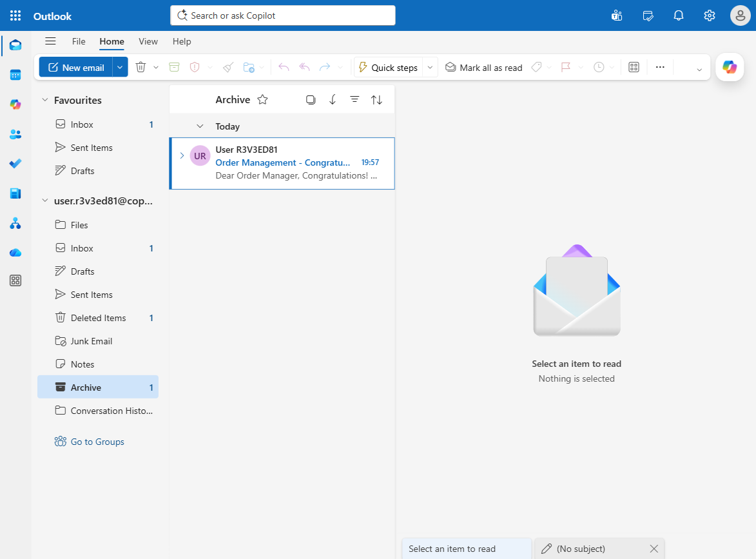Open Delete options dropdown arrow
This screenshot has width=756, height=559.
156,67
